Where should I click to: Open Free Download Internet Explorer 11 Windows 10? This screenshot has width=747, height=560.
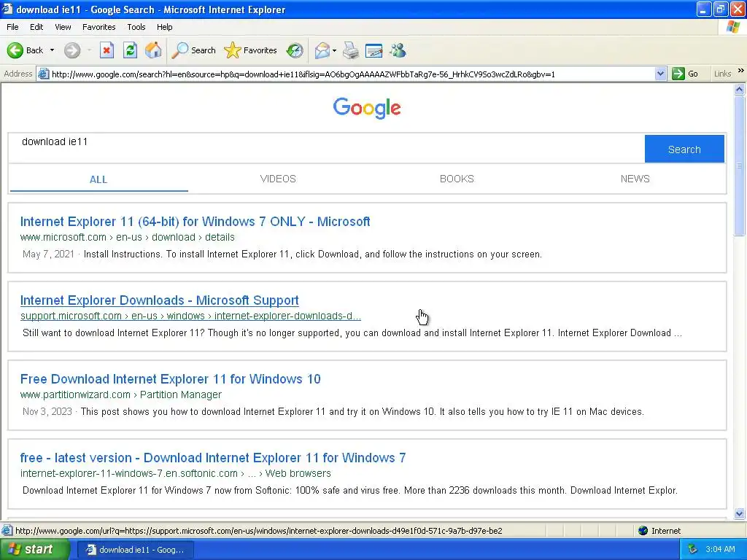click(x=170, y=379)
